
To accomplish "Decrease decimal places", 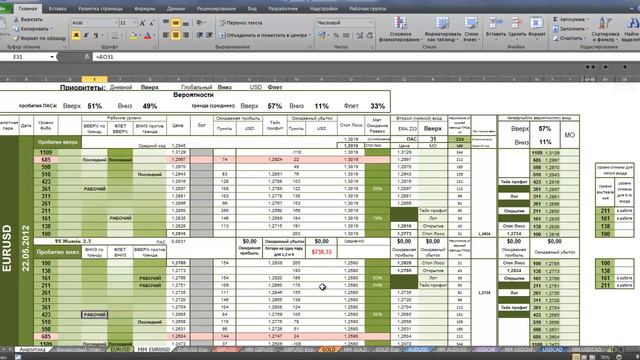I will (369, 36).
